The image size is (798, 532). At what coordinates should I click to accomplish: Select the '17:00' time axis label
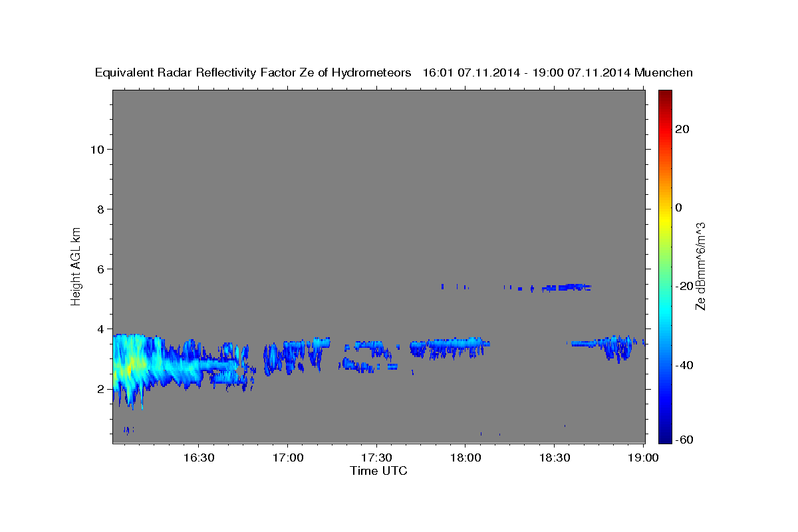click(x=287, y=458)
